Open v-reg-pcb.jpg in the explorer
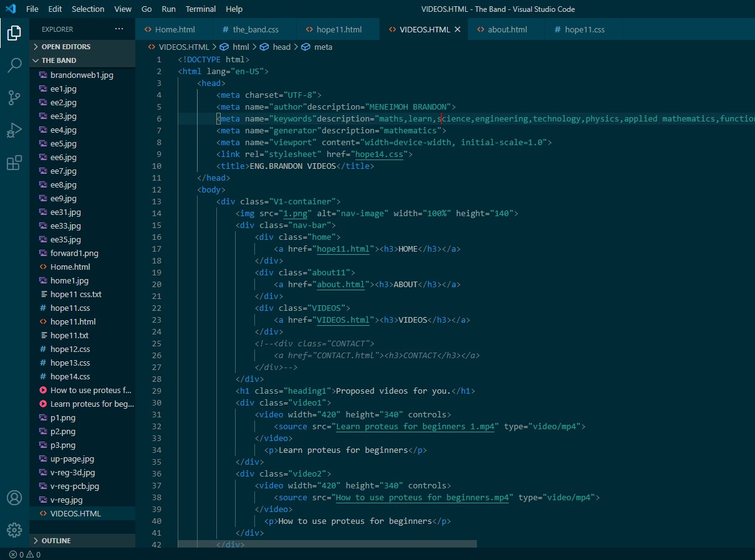Screen dimensions: 755x560 pyautogui.click(x=83, y=486)
